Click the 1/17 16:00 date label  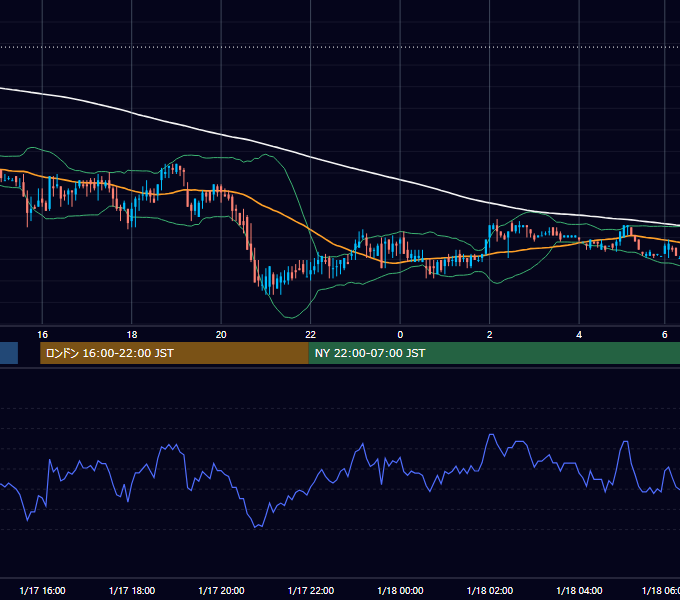point(42,590)
